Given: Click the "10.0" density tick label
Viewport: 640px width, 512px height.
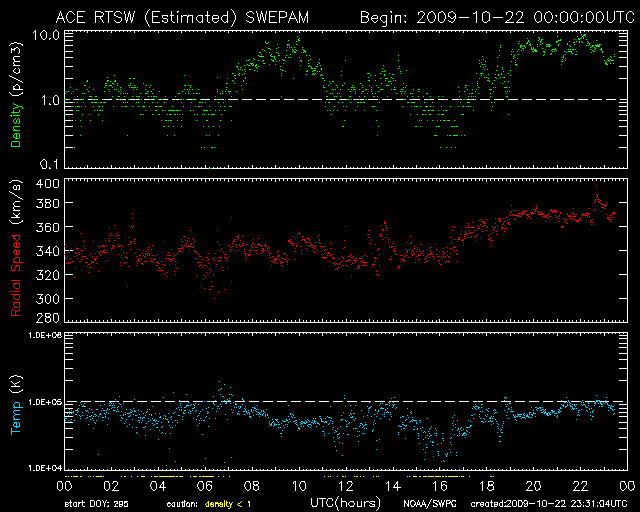Looking at the screenshot, I should (46, 35).
